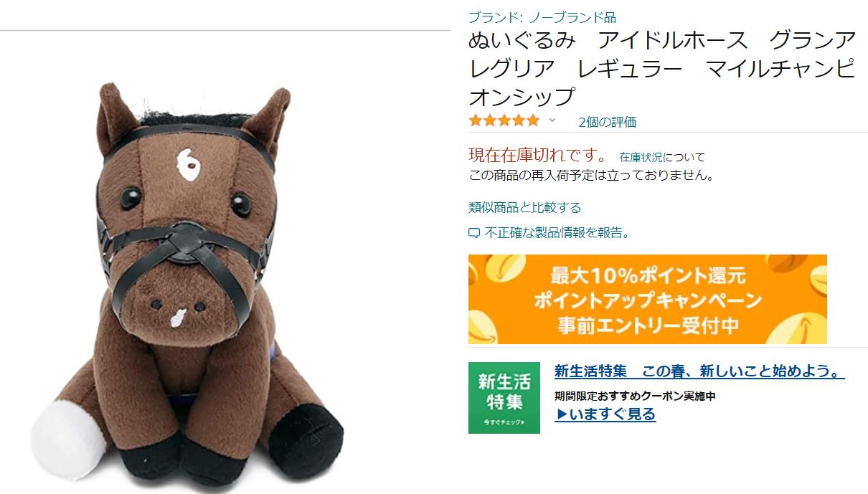Open 新生活特集 この春、新しいこと始めよう link

tap(699, 371)
